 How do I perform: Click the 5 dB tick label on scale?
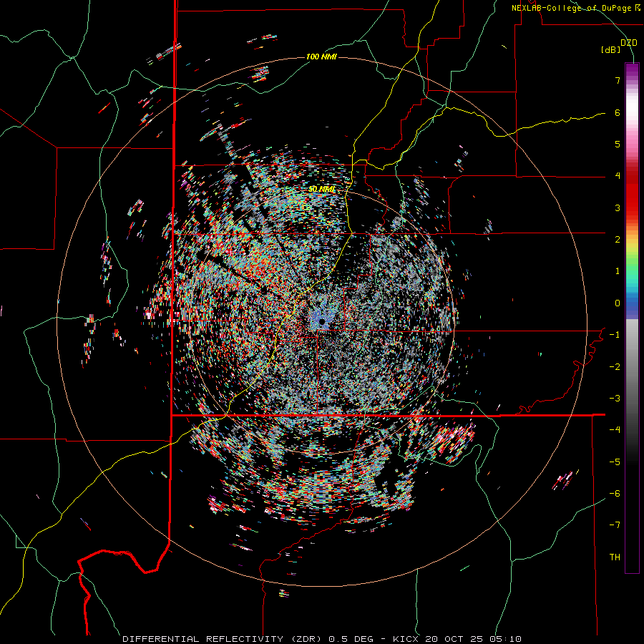[x=618, y=144]
